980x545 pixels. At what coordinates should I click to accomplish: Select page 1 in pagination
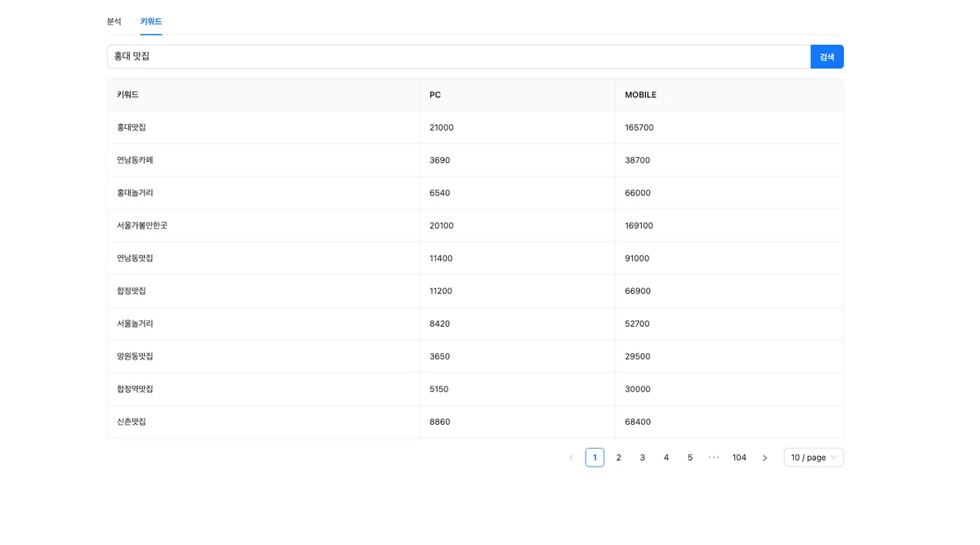(x=595, y=458)
